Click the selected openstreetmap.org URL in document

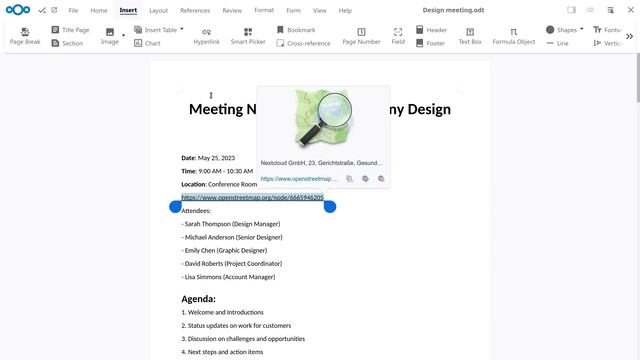(x=252, y=198)
